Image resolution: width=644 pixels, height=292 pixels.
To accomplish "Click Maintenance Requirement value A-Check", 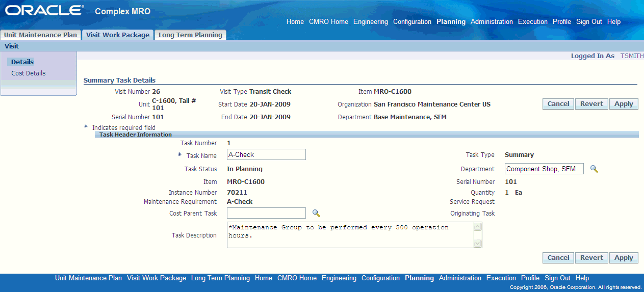I will pyautogui.click(x=240, y=202).
